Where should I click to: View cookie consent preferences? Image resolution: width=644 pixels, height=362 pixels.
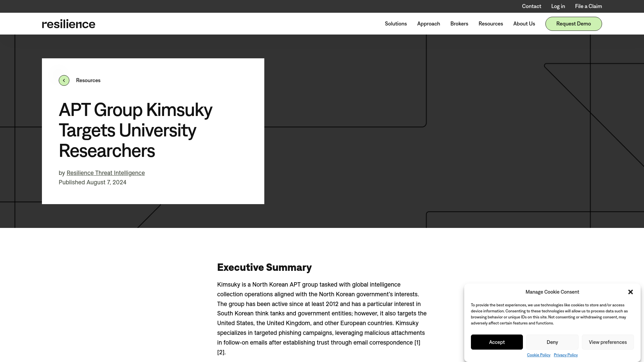pos(608,342)
